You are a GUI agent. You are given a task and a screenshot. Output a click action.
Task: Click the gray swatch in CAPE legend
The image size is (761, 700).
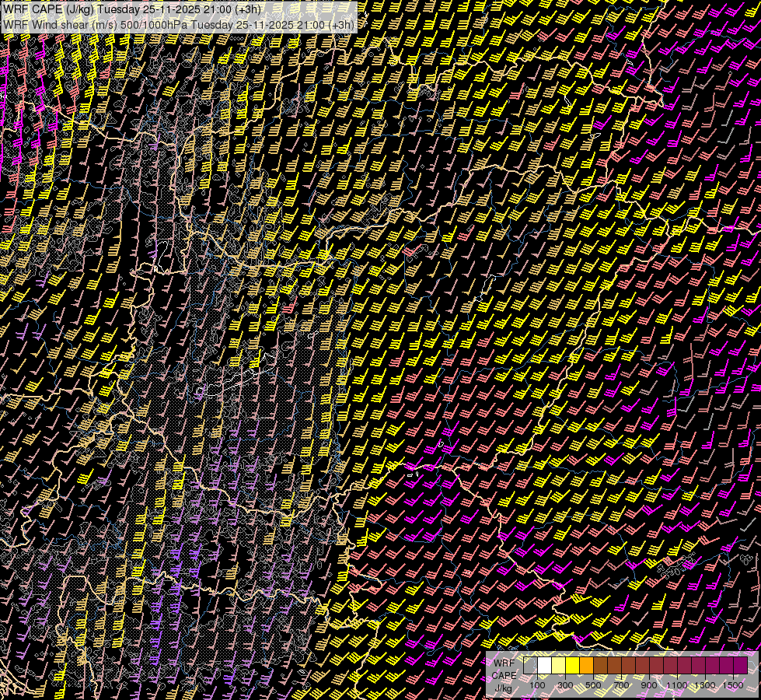pos(530,665)
